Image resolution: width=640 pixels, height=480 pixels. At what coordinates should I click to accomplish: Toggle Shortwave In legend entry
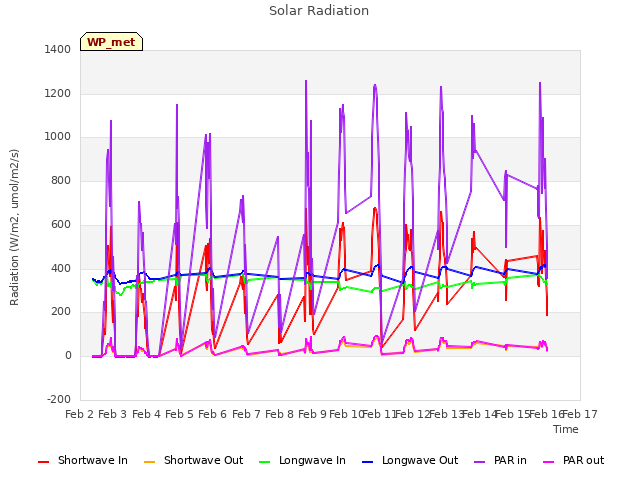[x=83, y=461]
